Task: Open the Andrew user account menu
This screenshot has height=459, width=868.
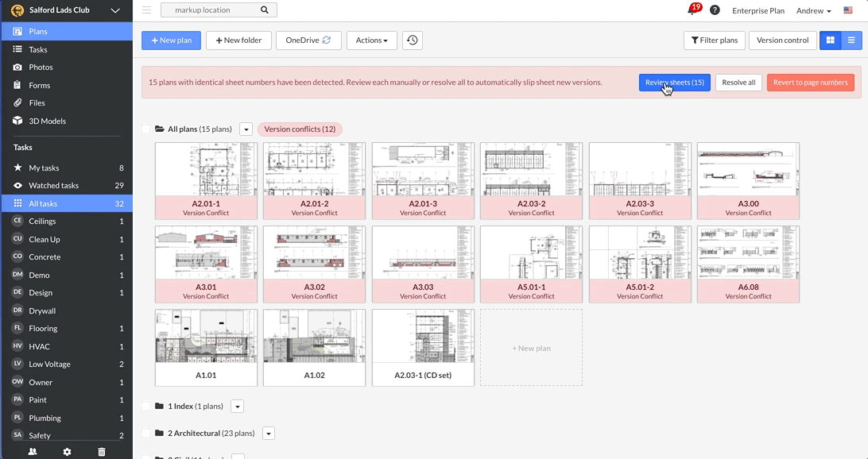Action: (813, 10)
